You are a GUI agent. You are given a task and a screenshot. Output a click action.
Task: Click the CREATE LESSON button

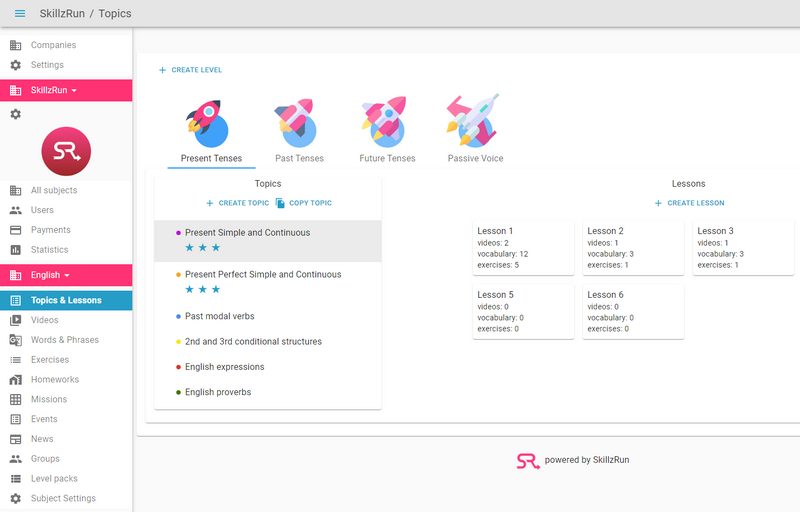click(x=689, y=203)
